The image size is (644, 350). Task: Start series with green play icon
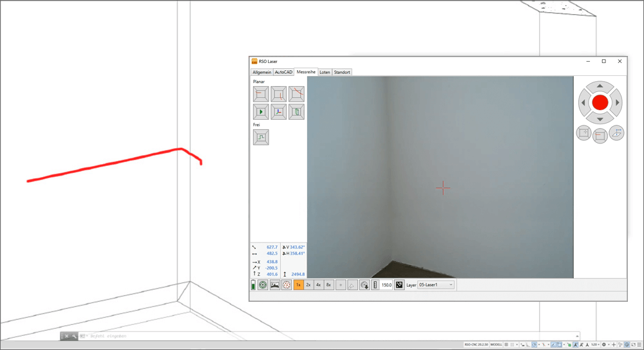point(261,112)
